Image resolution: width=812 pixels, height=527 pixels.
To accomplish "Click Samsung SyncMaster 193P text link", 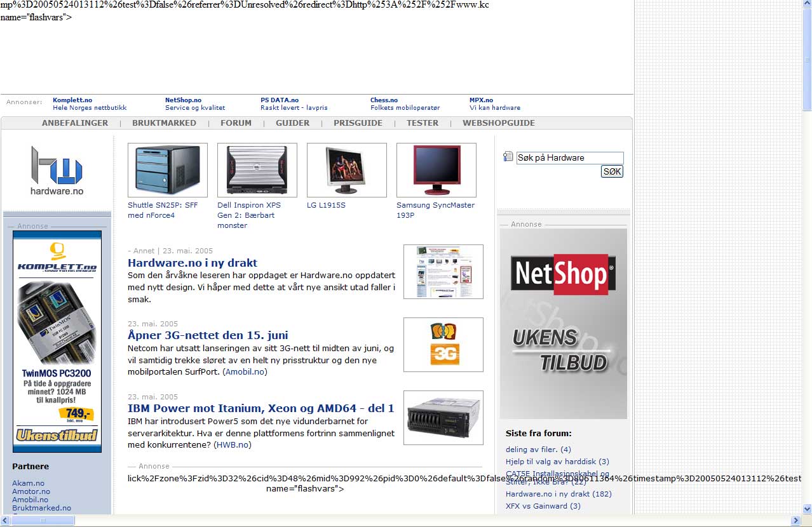I will tap(435, 210).
